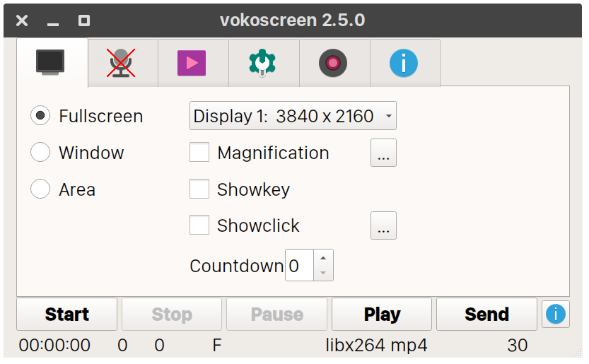The width and height of the screenshot is (589, 364).
Task: Select the screen monitor tab icon
Action: click(51, 61)
